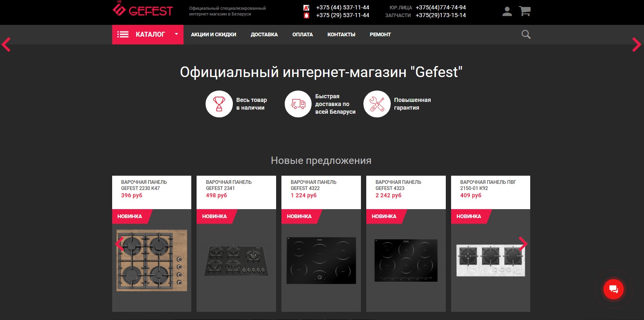644x320 pixels.
Task: Click the price 2 242 руб
Action: tap(389, 195)
